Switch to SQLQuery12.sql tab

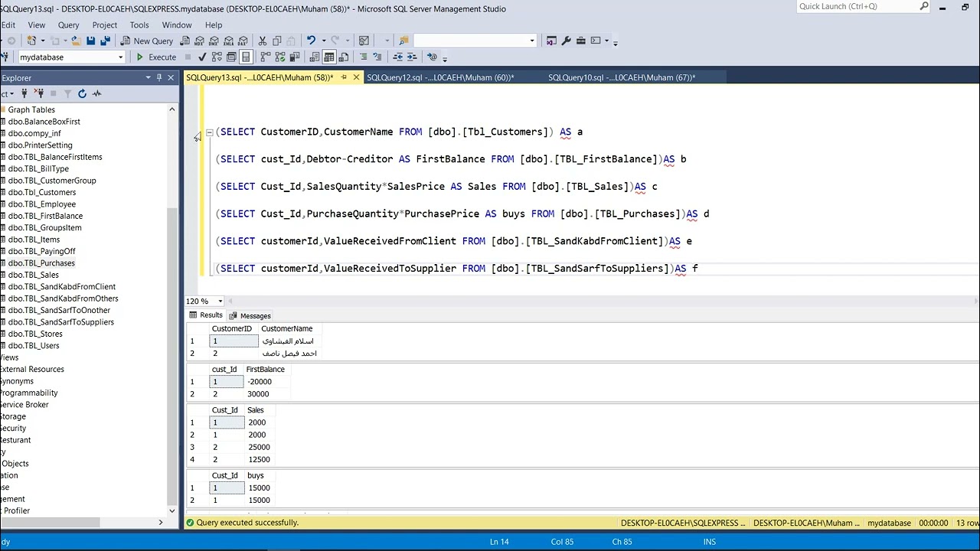click(440, 77)
